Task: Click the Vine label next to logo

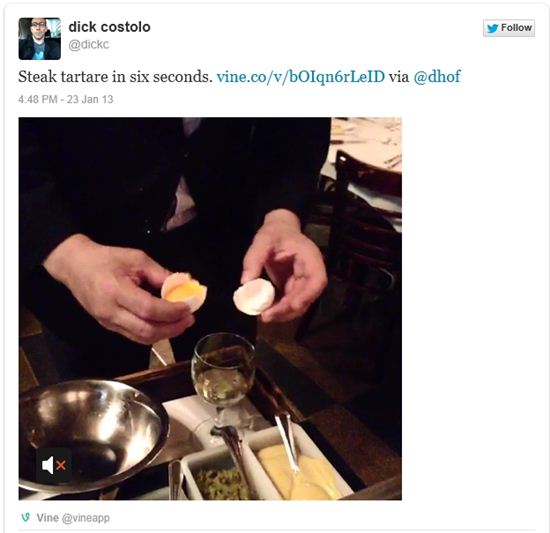Action: point(47,518)
